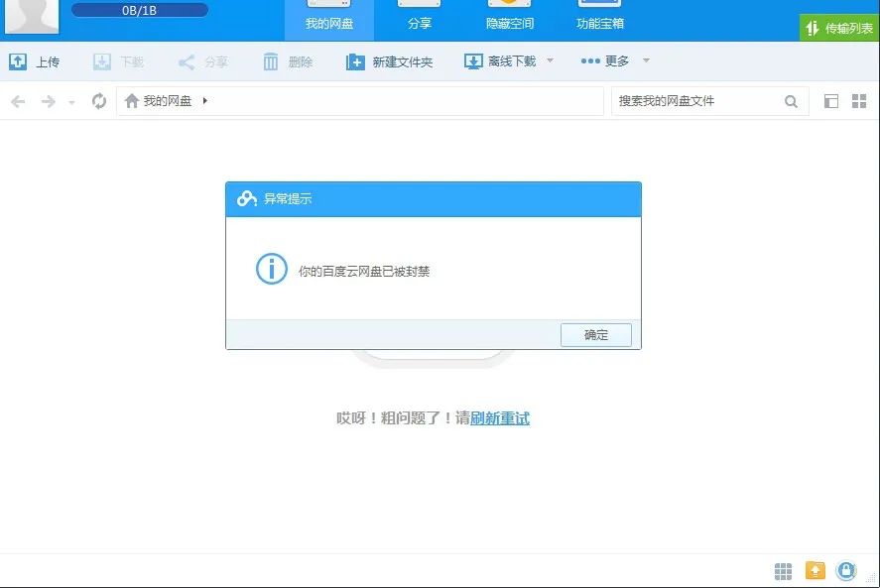880x588 pixels.
Task: Expand the navigation history dropdown arrow
Action: click(70, 100)
